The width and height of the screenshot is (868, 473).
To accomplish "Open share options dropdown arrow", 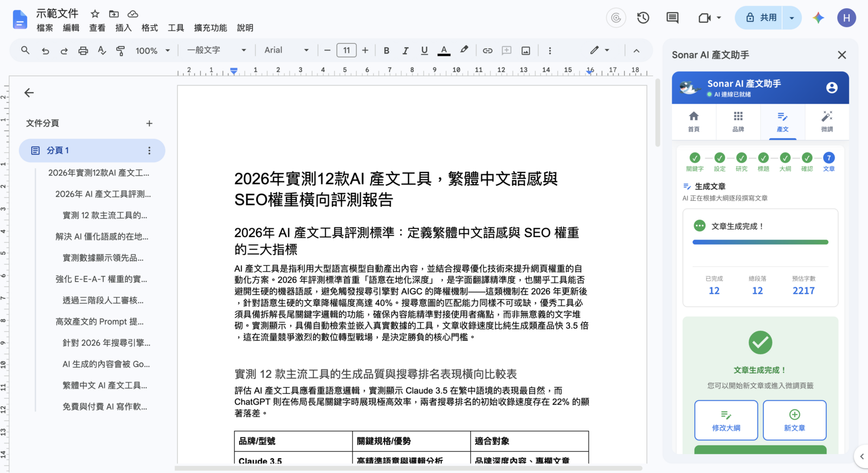I will 792,18.
